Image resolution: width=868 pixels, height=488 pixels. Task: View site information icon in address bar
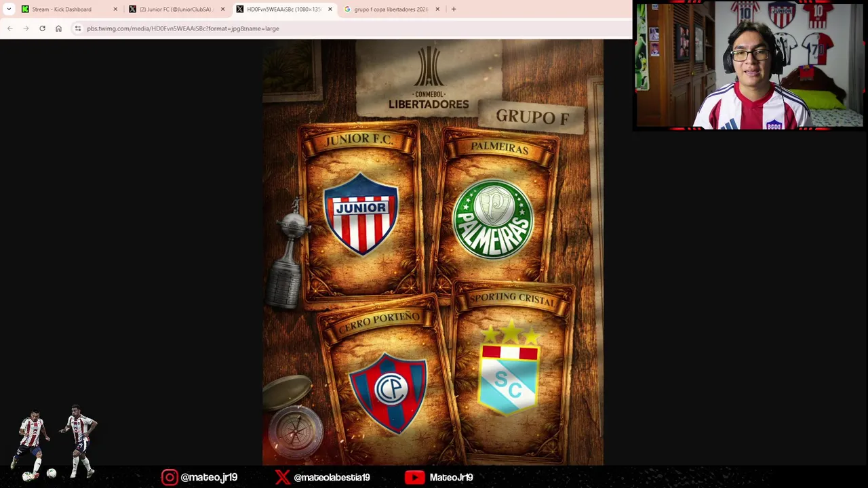(78, 28)
